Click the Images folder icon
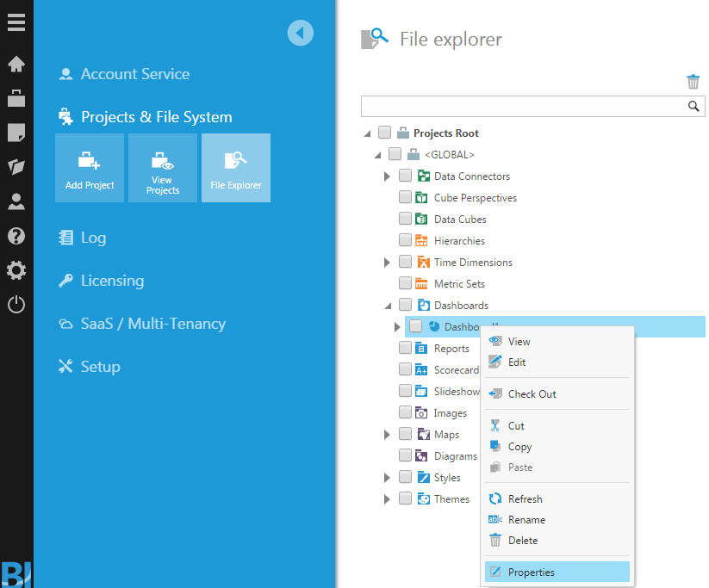 coord(421,412)
